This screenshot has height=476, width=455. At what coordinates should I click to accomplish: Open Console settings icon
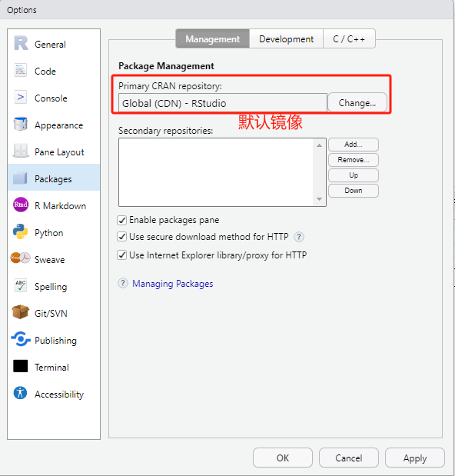point(21,98)
